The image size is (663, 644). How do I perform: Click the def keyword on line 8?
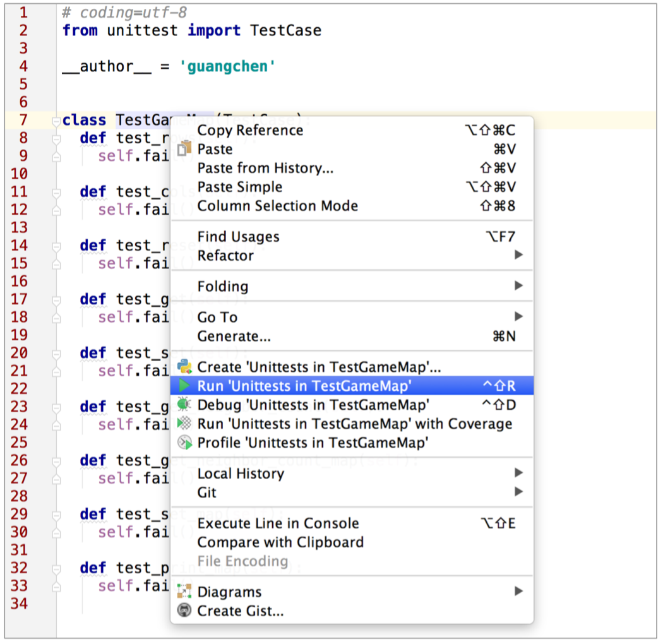click(93, 138)
